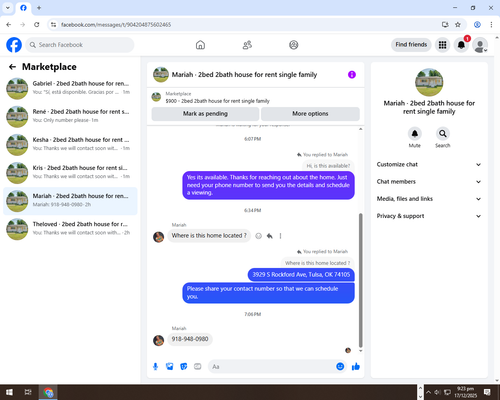Bookmark this page with star icon
The width and height of the screenshot is (500, 400).
458,25
